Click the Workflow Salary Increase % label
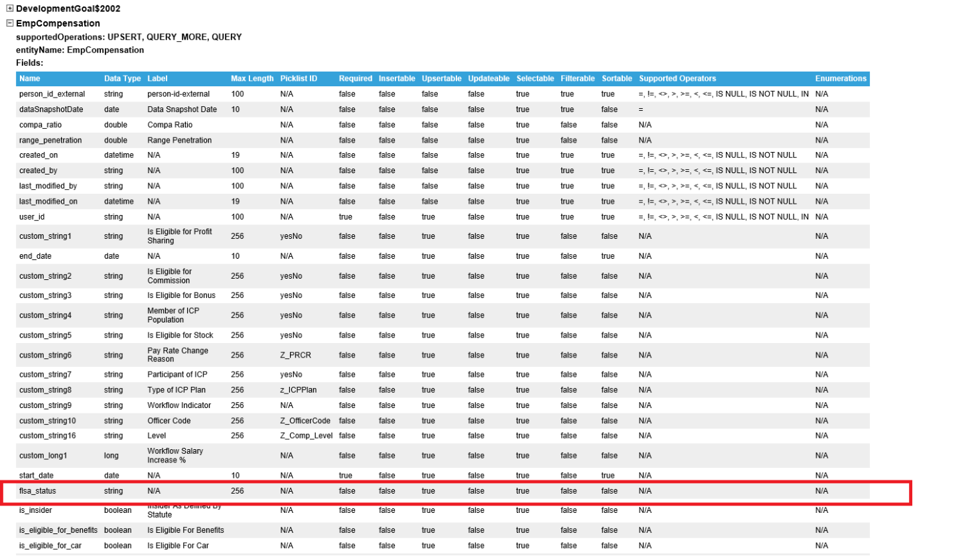This screenshot has height=560, width=968. pyautogui.click(x=175, y=456)
